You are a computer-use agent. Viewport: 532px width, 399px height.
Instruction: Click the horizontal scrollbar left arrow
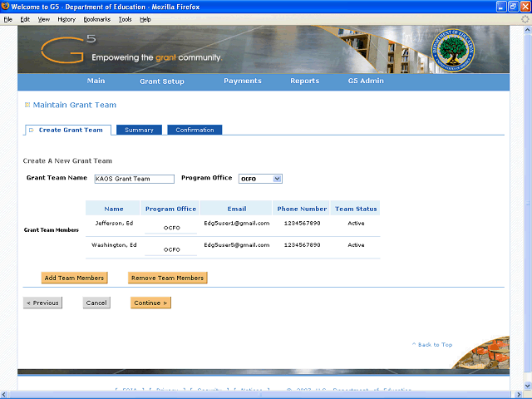pyautogui.click(x=4, y=395)
